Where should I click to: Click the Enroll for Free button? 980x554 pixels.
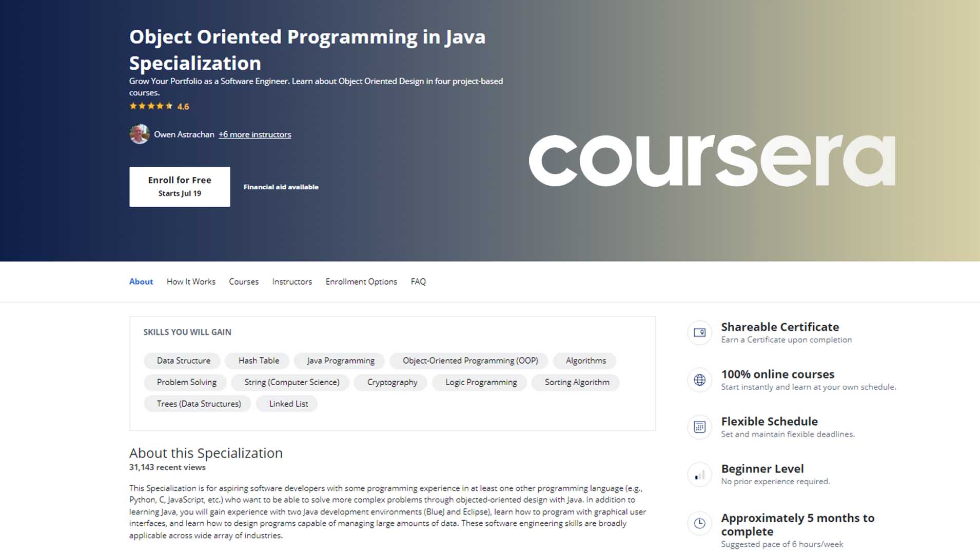179,186
